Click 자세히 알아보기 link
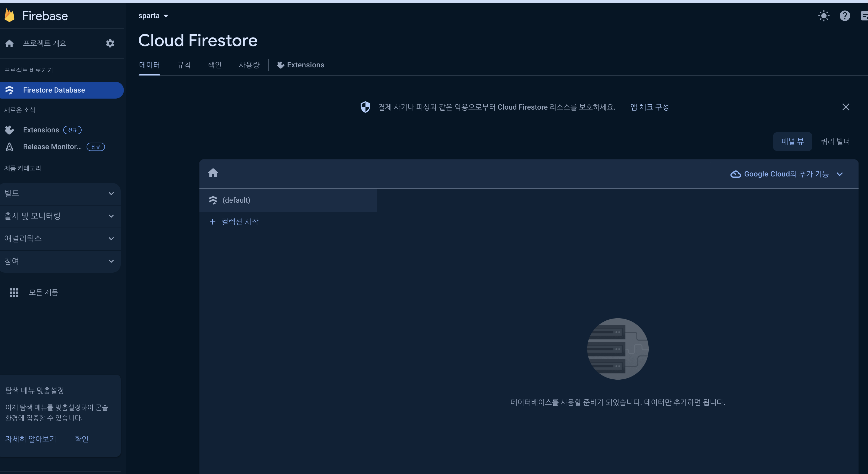868x474 pixels. pos(31,439)
